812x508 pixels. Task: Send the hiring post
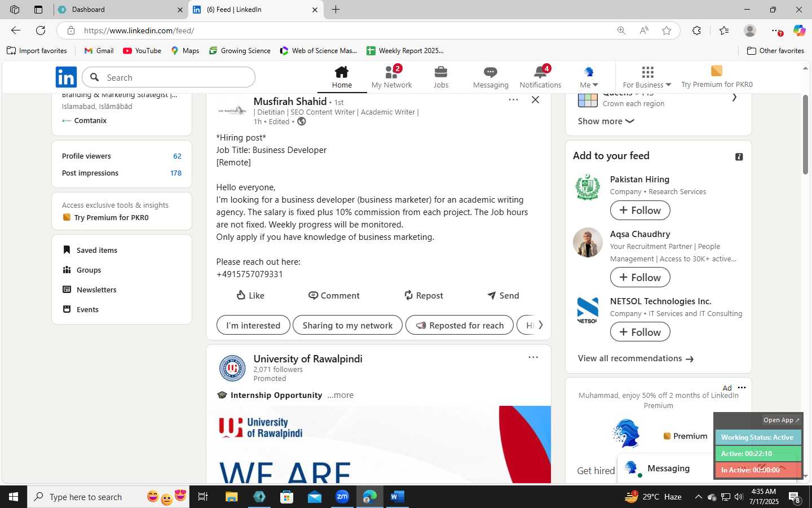(503, 295)
